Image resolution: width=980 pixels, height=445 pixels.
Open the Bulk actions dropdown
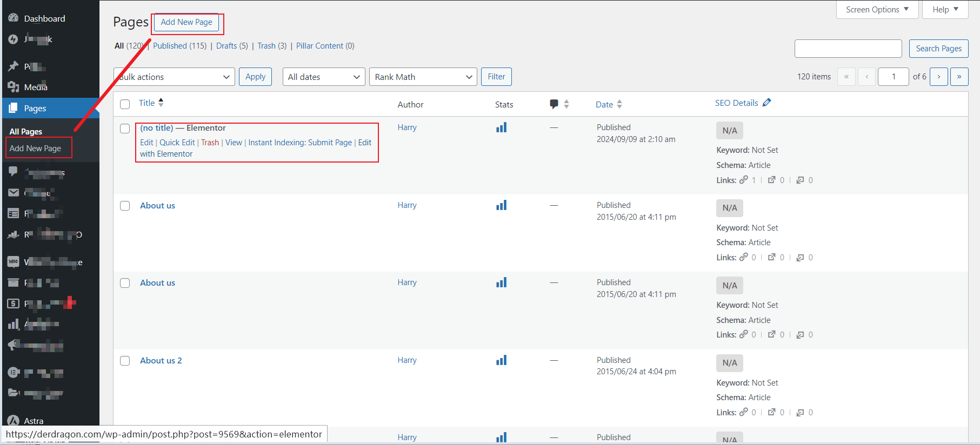pyautogui.click(x=174, y=77)
